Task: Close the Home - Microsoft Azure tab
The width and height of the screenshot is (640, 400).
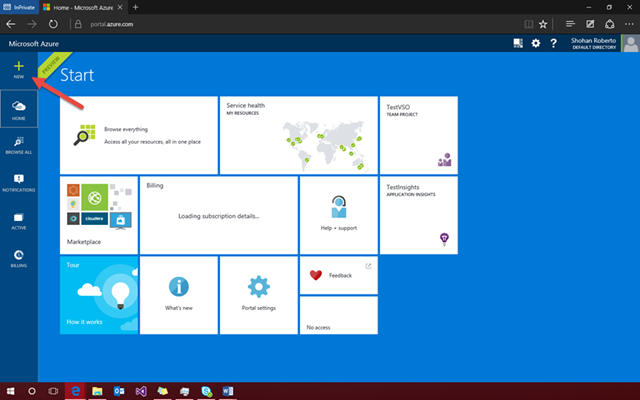Action: point(120,7)
